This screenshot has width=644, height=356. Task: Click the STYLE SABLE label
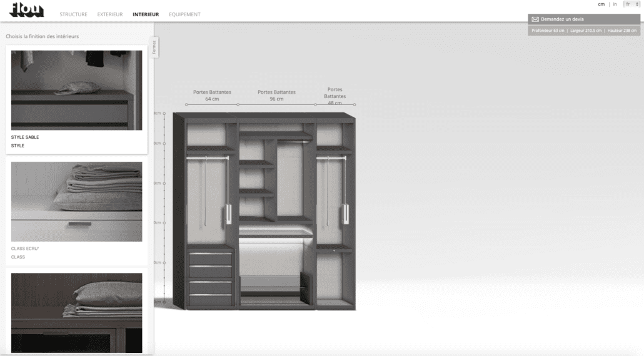(x=25, y=137)
